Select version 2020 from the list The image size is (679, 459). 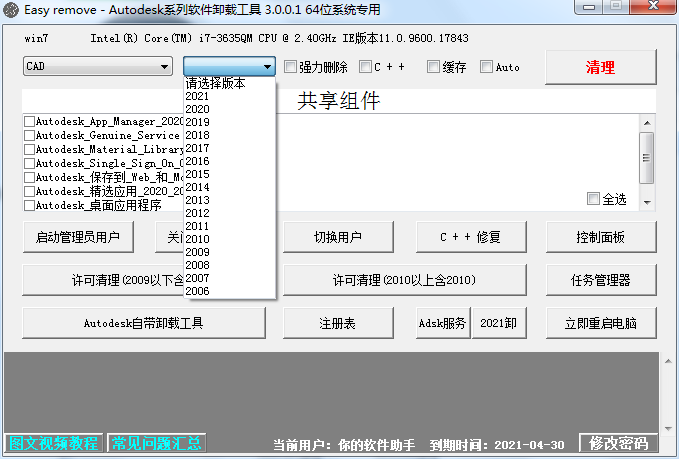230,109
